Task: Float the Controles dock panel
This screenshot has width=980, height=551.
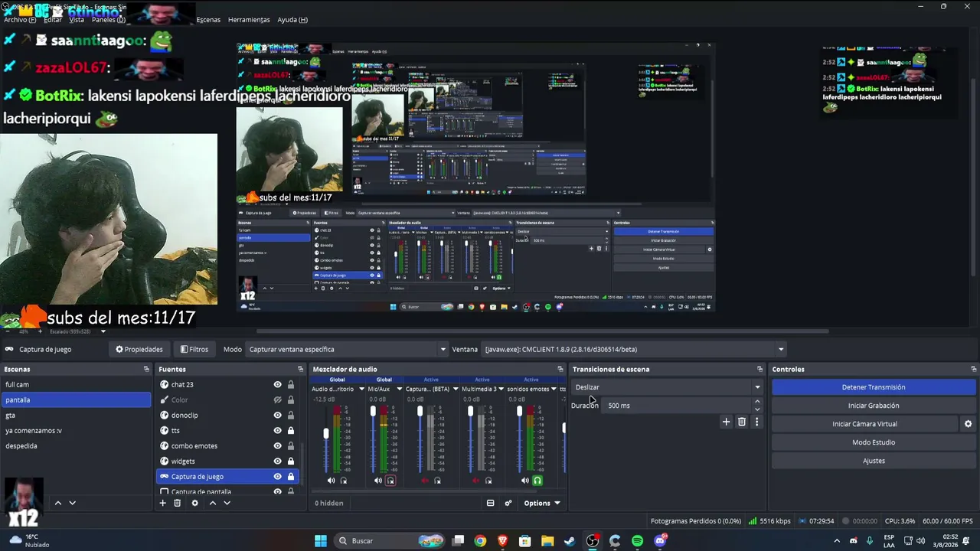Action: click(973, 369)
